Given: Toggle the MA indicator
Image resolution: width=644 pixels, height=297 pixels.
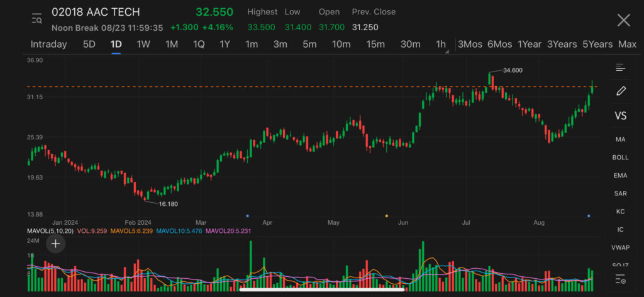Looking at the screenshot, I should [x=621, y=139].
